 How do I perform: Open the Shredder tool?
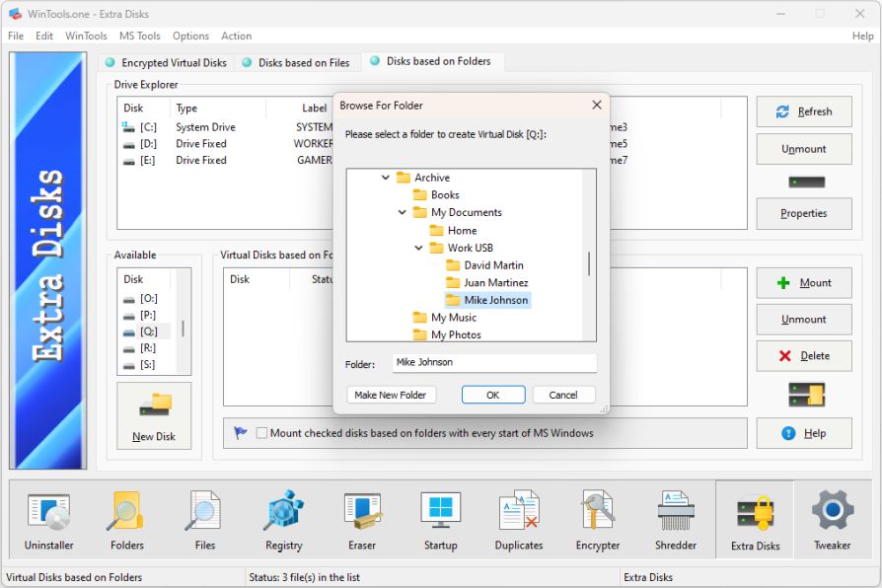[x=676, y=520]
